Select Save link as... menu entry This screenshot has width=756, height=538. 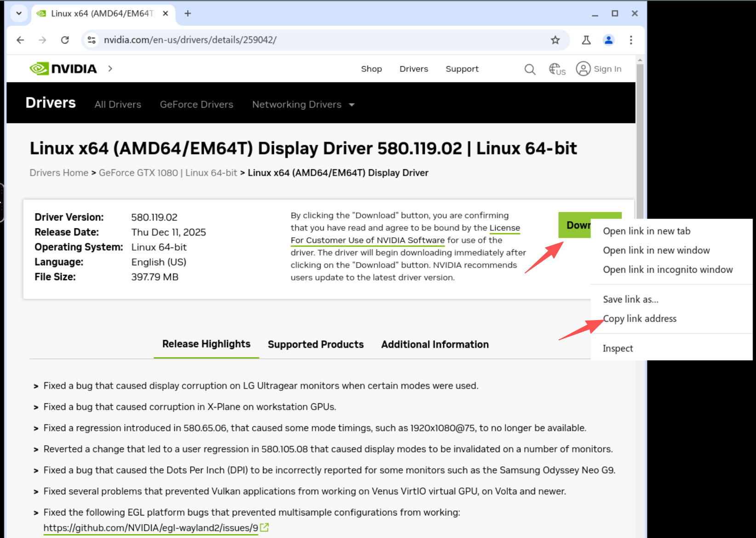[630, 299]
